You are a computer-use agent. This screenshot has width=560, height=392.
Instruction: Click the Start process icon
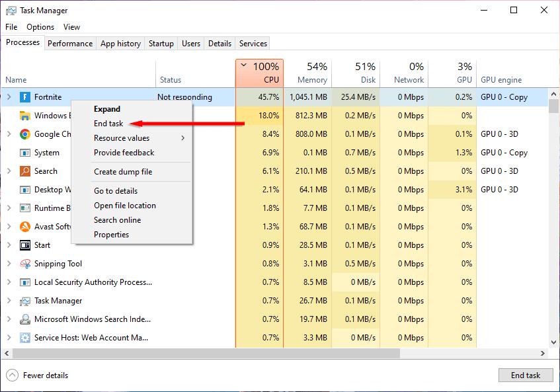[25, 245]
